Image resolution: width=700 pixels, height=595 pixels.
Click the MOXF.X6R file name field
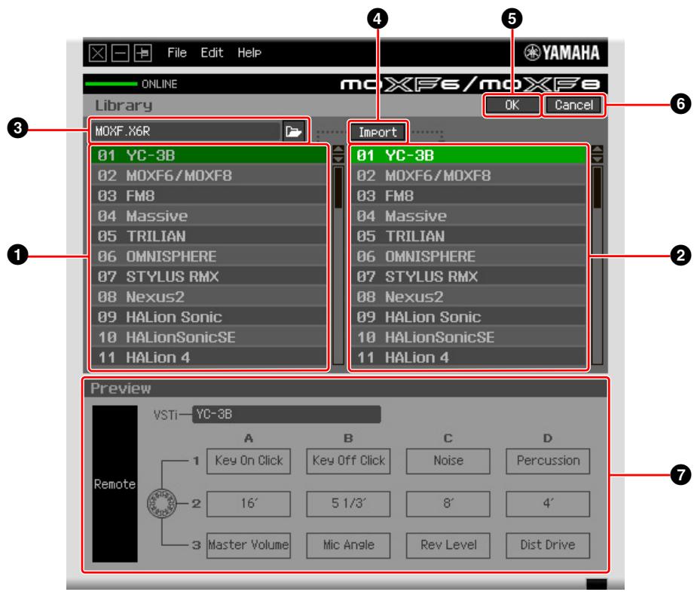[x=186, y=131]
